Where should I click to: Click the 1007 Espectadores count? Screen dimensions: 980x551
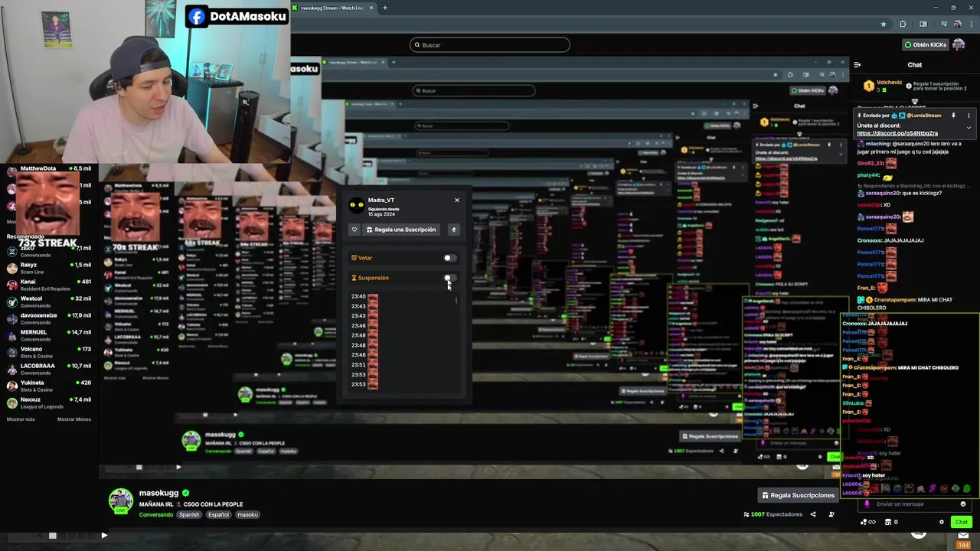pyautogui.click(x=773, y=514)
